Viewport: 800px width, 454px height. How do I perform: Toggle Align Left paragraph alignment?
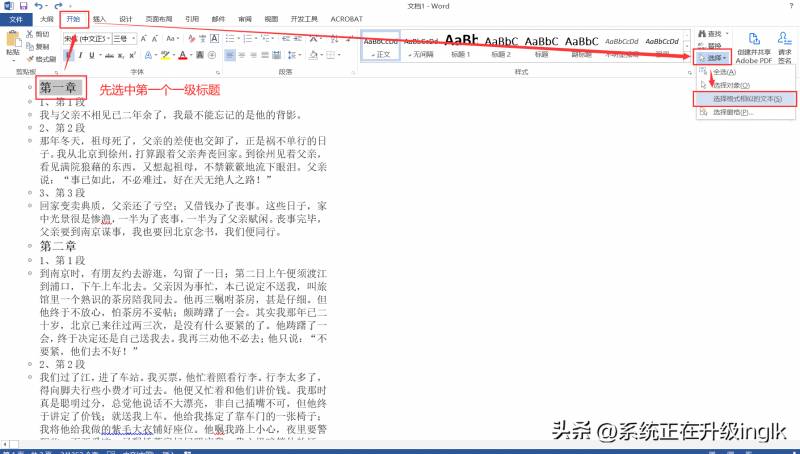pos(230,55)
